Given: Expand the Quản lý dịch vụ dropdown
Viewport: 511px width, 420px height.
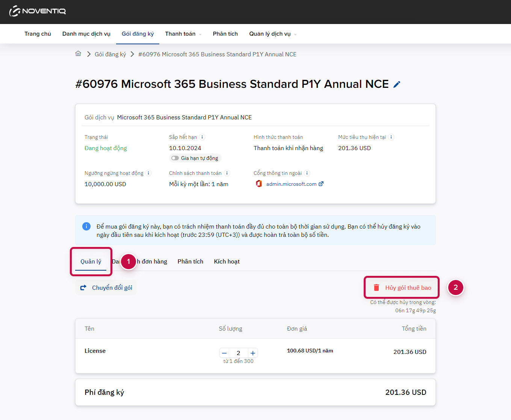Looking at the screenshot, I should (x=273, y=34).
